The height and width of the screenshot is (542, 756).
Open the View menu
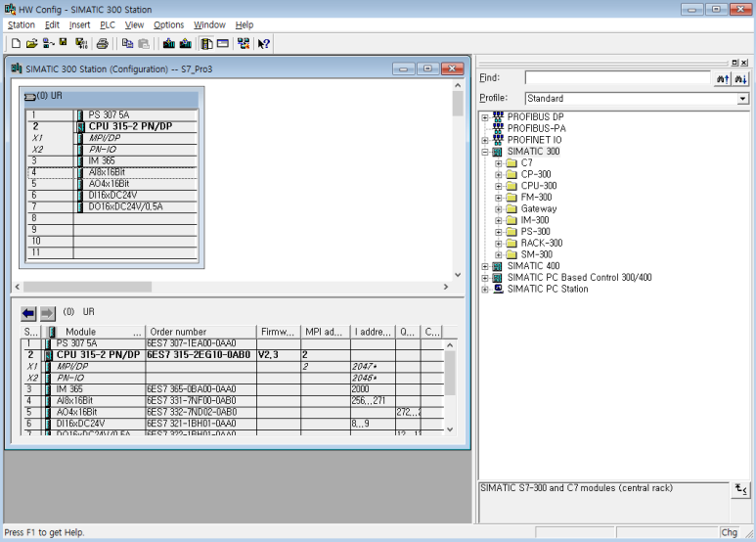[x=134, y=25]
